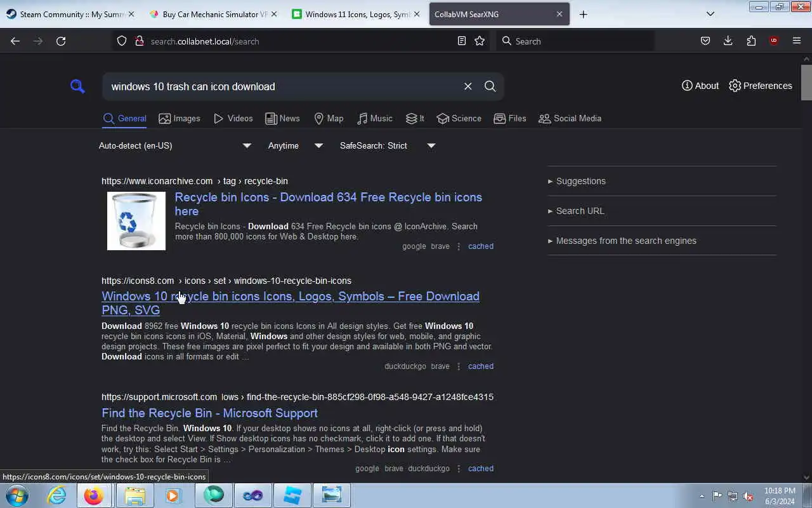Switch to Science category
812x508 pixels.
[x=459, y=118]
